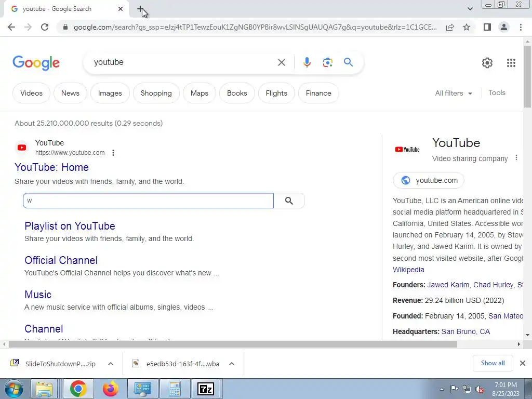Screen dimensions: 532x399
Task: Select the Books filter
Action: click(237, 93)
